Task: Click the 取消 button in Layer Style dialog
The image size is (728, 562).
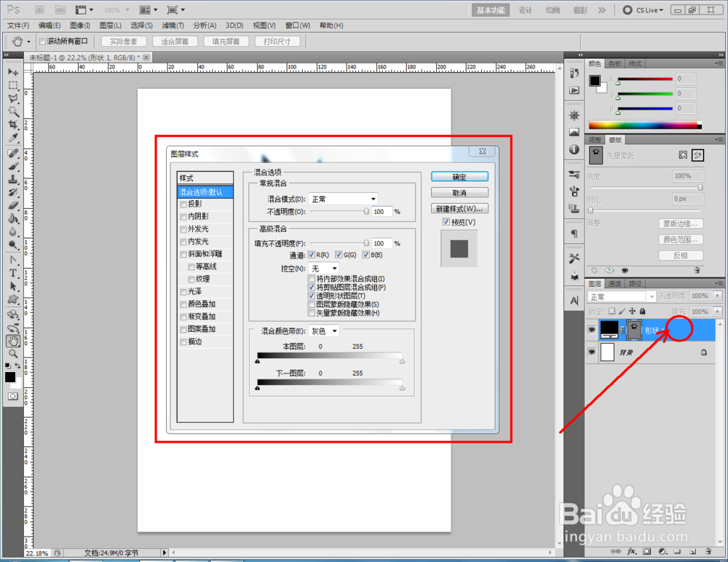Action: [459, 193]
